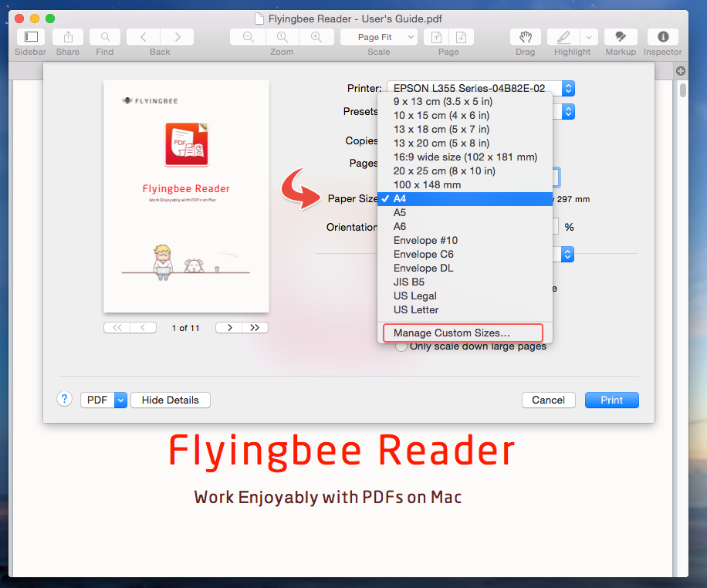This screenshot has width=707, height=588.
Task: Zoom out with the minus magnifier
Action: pos(248,37)
